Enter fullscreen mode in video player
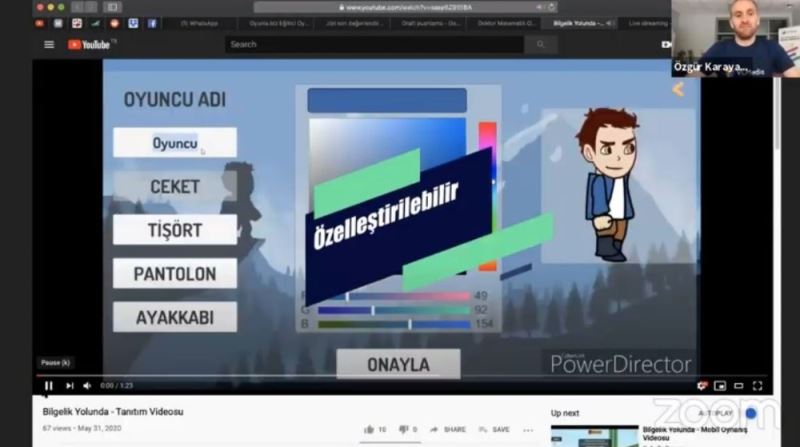Viewport: 800px width, 447px height. click(758, 385)
